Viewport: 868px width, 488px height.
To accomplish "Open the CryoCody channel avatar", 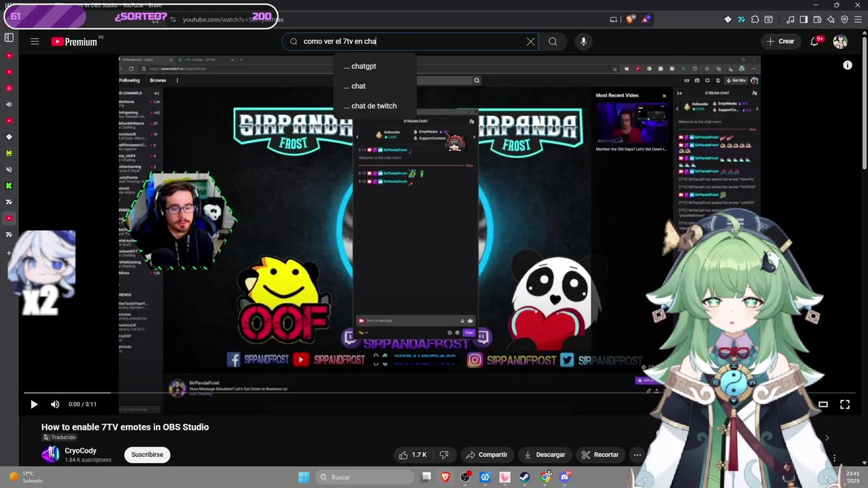I will click(50, 455).
